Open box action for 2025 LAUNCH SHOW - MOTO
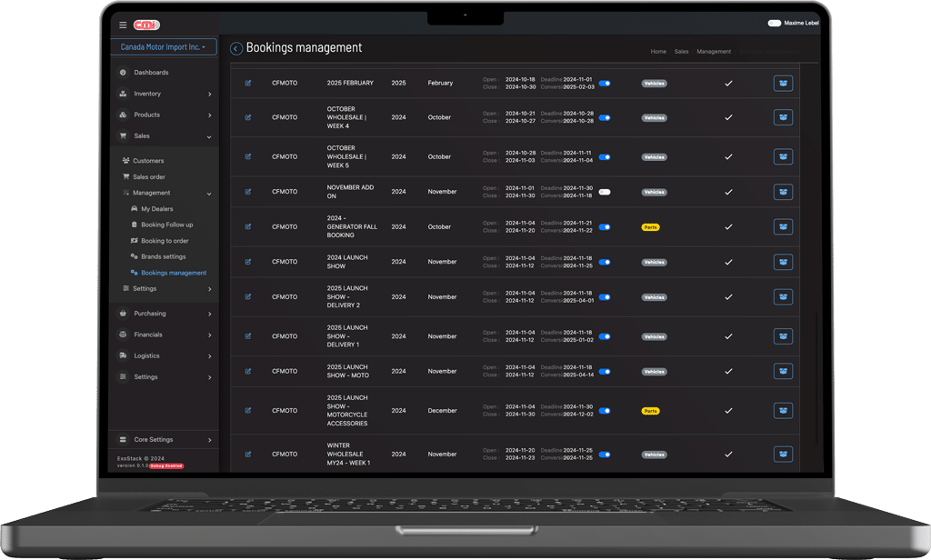Image resolution: width=931 pixels, height=560 pixels. click(783, 371)
